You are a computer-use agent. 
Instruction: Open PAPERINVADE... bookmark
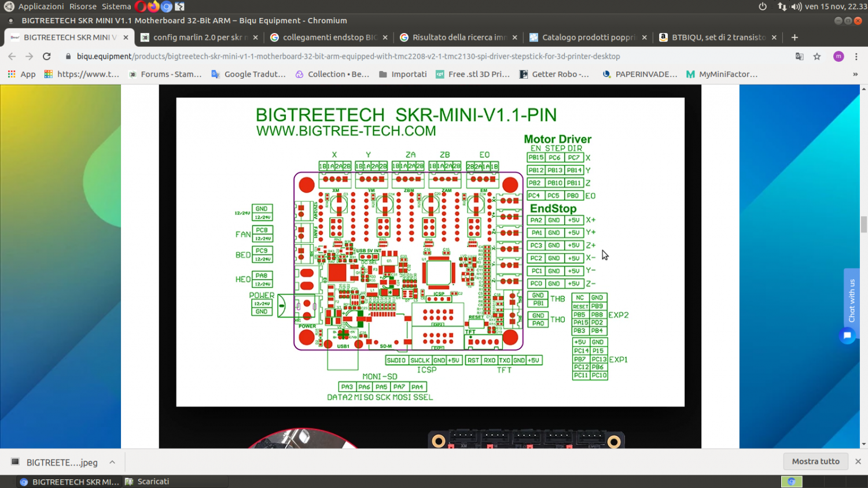[639, 74]
